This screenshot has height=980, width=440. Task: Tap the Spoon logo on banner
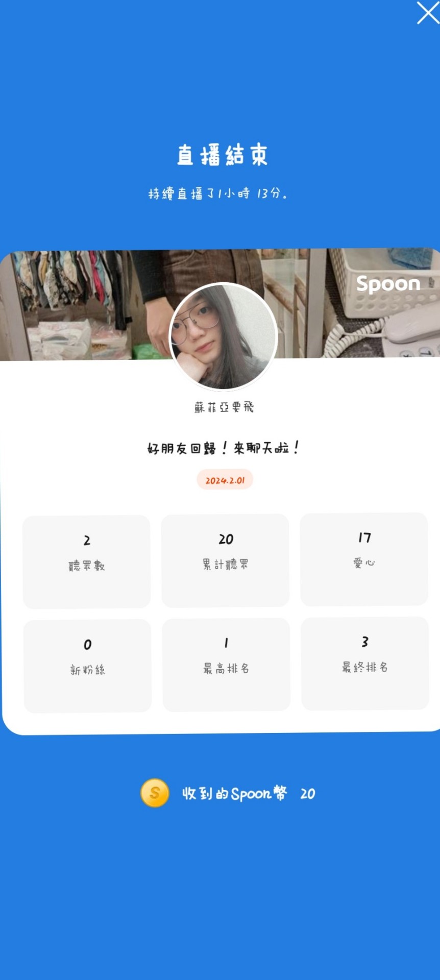point(388,283)
